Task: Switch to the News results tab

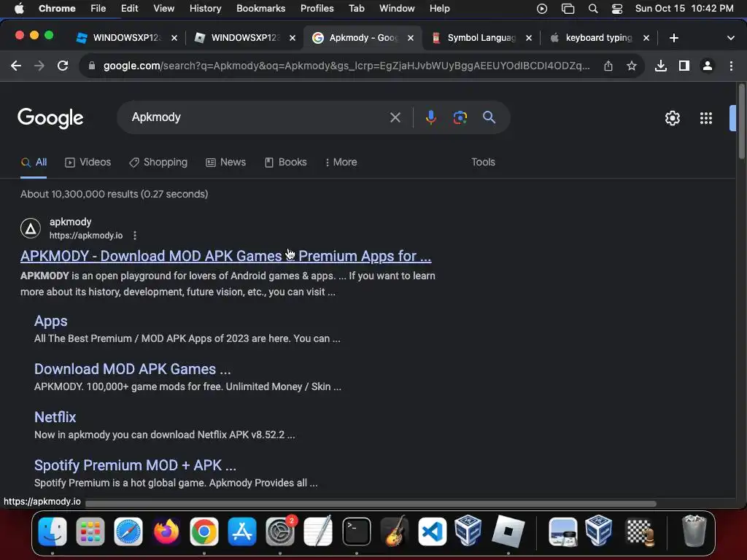Action: coord(226,163)
